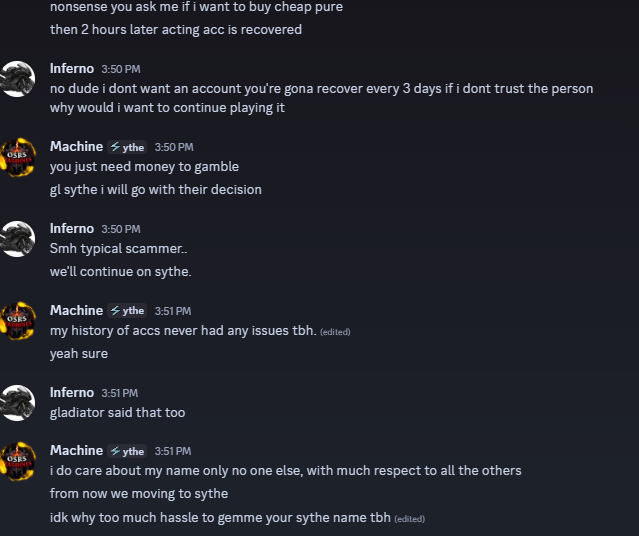
Task: Click Machine's avatar beside 'you just need money to gamble'
Action: coord(17,157)
